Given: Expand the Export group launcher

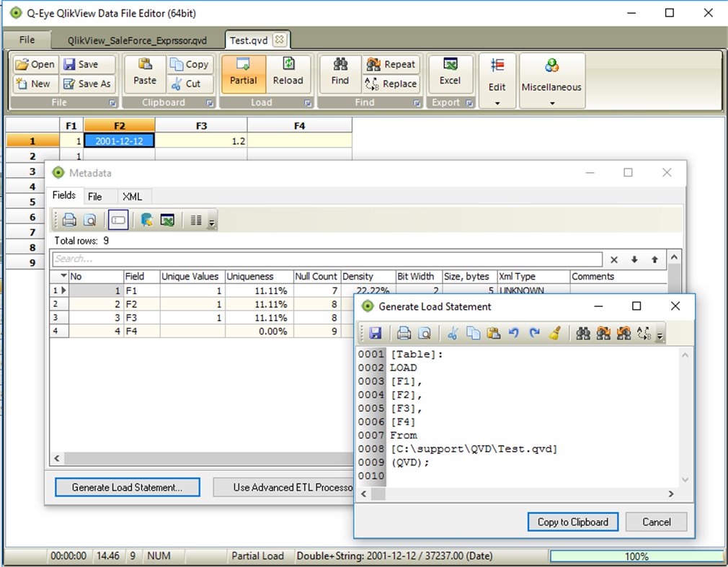Looking at the screenshot, I should pyautogui.click(x=469, y=103).
